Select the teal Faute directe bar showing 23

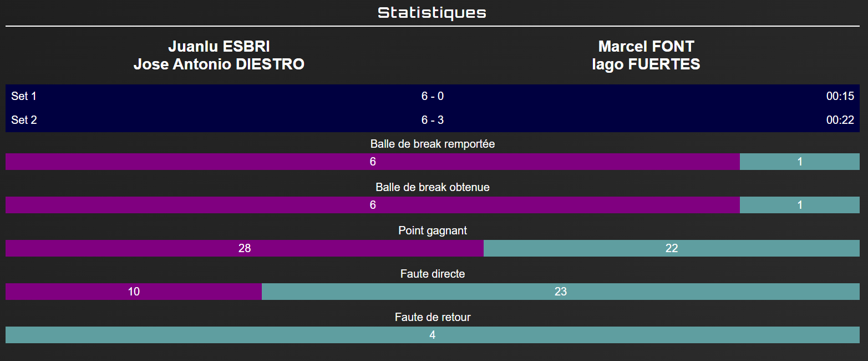[561, 292]
